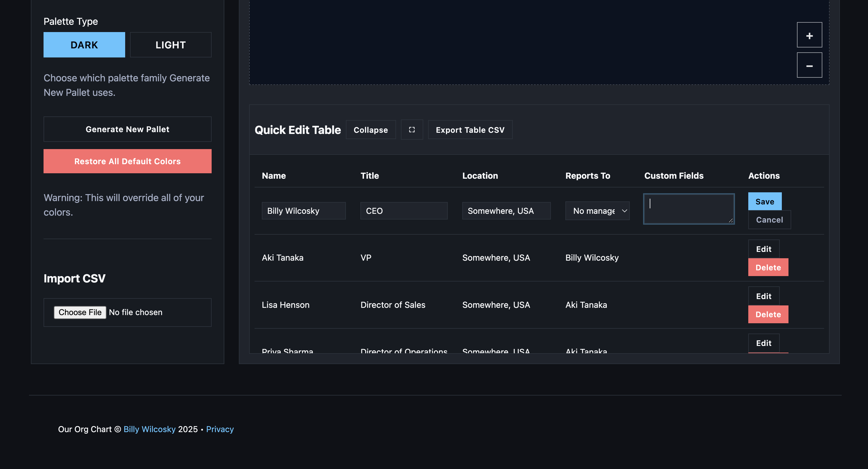Delete Lisa Henson's row
This screenshot has height=469, width=868.
point(768,314)
